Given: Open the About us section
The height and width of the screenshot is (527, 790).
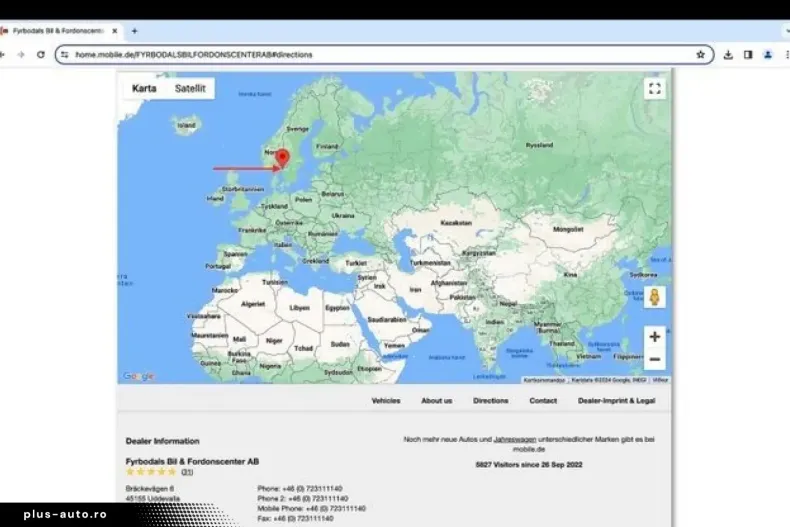Looking at the screenshot, I should click(436, 400).
